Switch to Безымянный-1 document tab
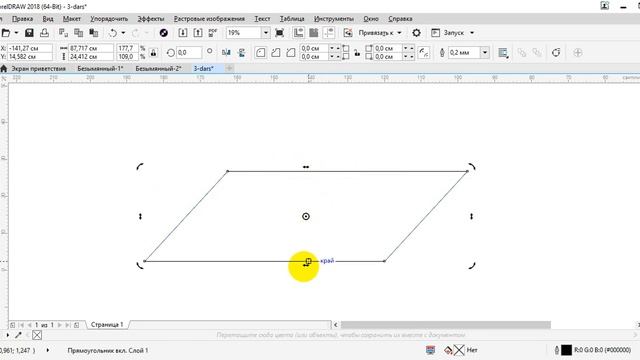The image size is (640, 360). click(x=100, y=69)
